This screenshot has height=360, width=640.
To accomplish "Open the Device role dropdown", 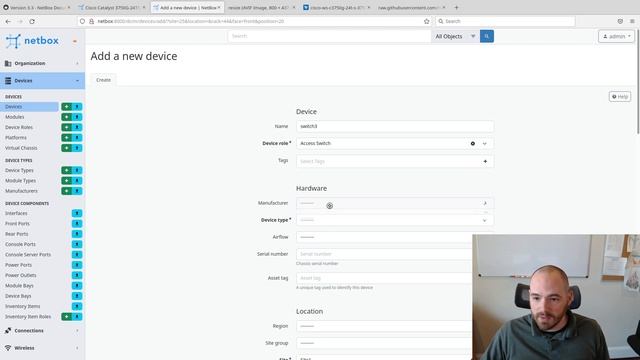I will 484,144.
